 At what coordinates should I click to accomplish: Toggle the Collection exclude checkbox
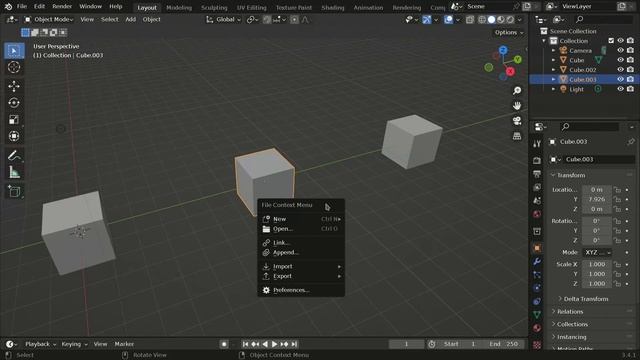tap(611, 41)
